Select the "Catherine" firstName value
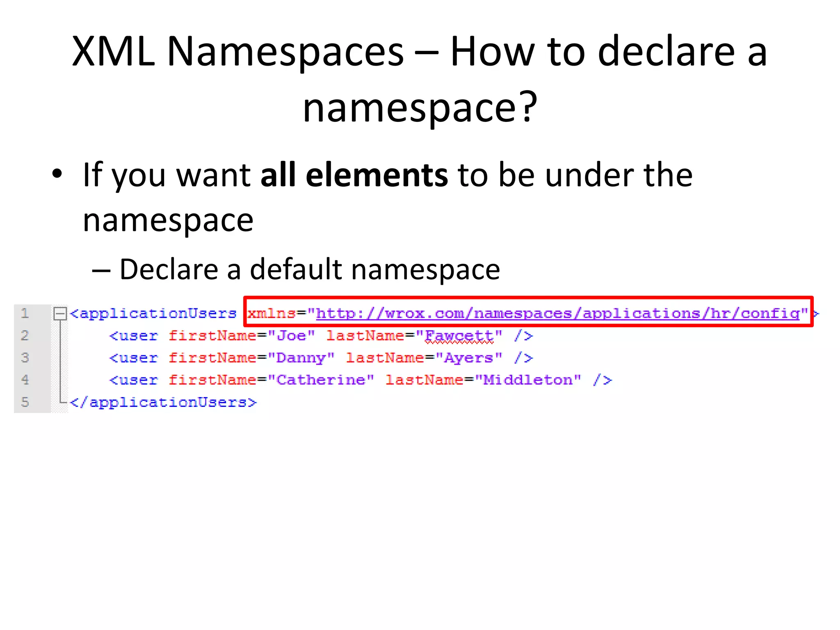840x630 pixels. click(x=321, y=380)
